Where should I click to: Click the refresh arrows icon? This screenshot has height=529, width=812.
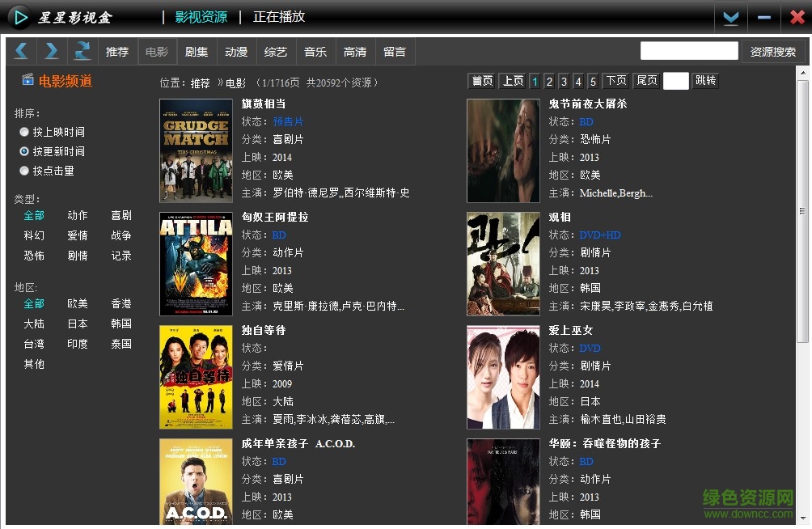[x=82, y=51]
